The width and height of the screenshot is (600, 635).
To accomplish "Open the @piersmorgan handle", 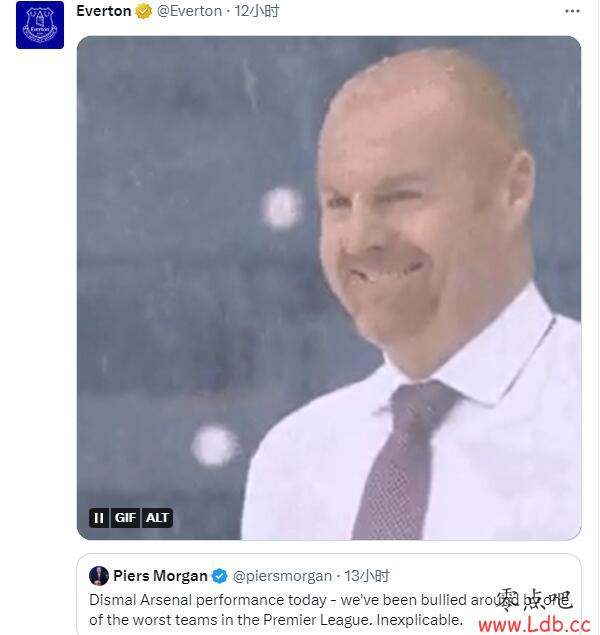I will coord(282,575).
